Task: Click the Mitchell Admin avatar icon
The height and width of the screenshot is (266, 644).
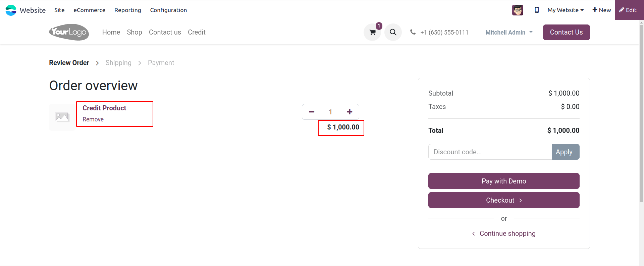Action: coord(518,10)
